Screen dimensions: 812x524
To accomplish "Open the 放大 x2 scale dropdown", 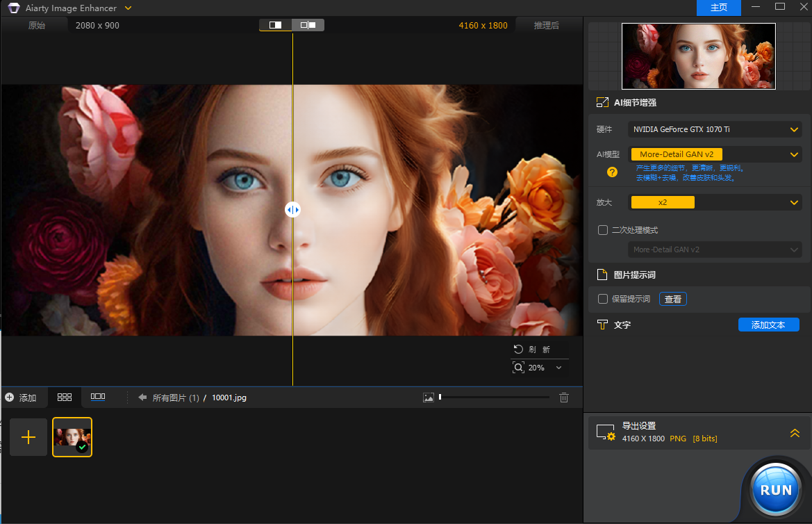I will (715, 202).
